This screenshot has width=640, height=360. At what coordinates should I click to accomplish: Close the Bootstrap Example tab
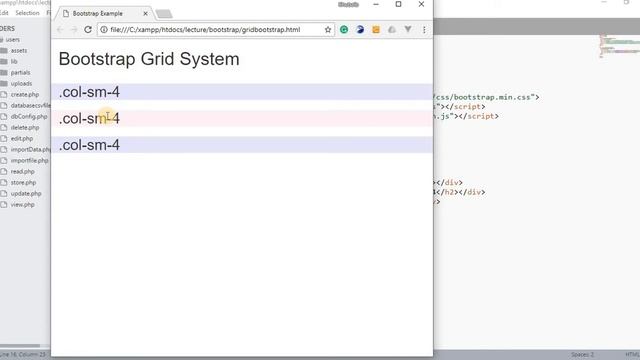145,13
